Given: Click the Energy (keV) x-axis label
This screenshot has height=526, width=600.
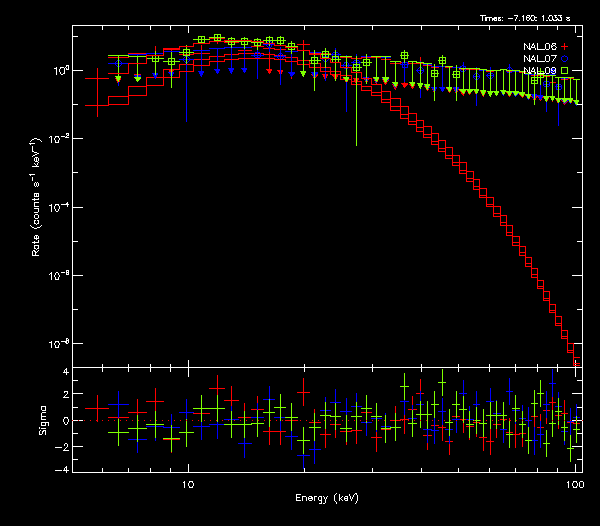Looking at the screenshot, I should tap(326, 497).
